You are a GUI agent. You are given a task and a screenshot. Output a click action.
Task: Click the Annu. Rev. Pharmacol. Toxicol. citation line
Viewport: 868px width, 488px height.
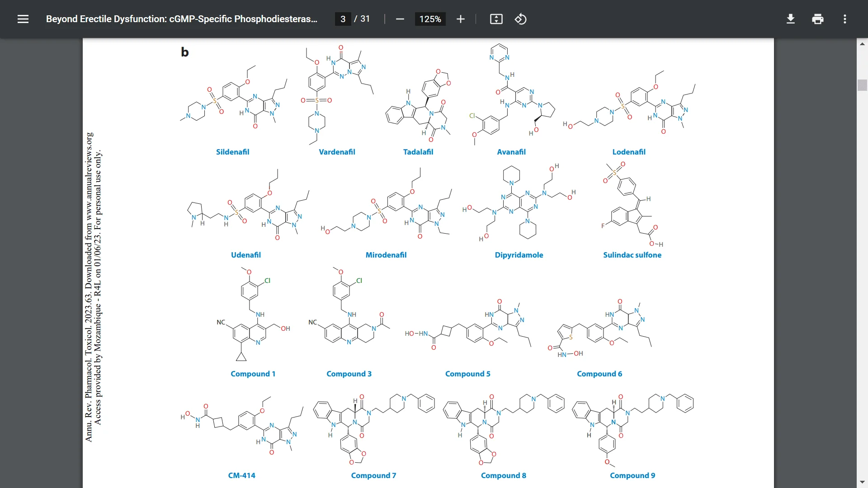tap(89, 287)
